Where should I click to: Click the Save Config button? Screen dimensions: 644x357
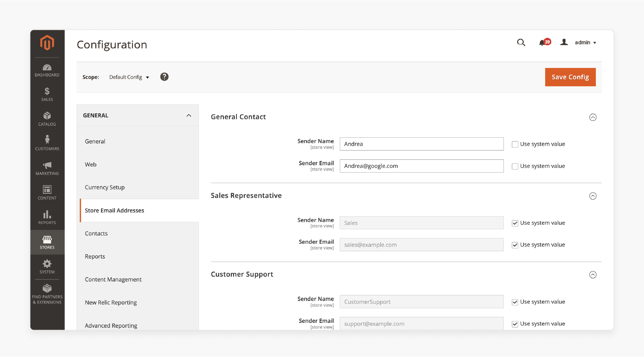pos(570,77)
